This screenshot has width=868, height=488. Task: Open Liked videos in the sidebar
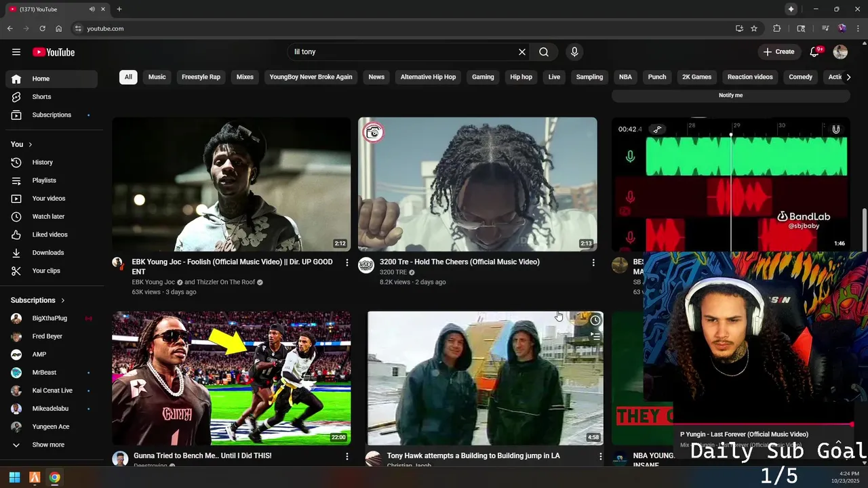[52, 235]
